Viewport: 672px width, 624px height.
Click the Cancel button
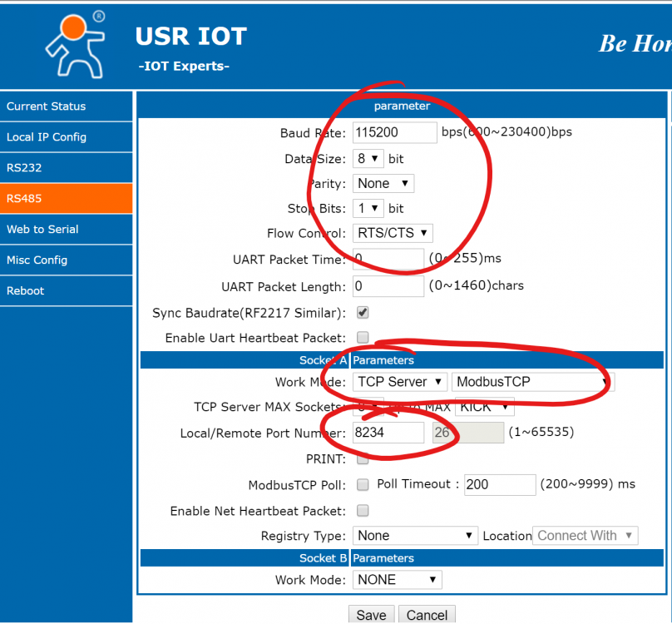pos(427,615)
